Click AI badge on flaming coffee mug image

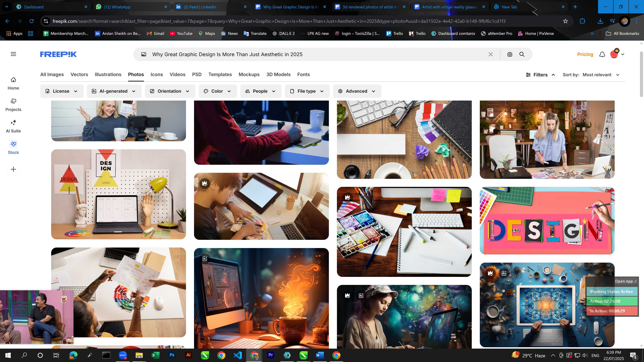205,259
